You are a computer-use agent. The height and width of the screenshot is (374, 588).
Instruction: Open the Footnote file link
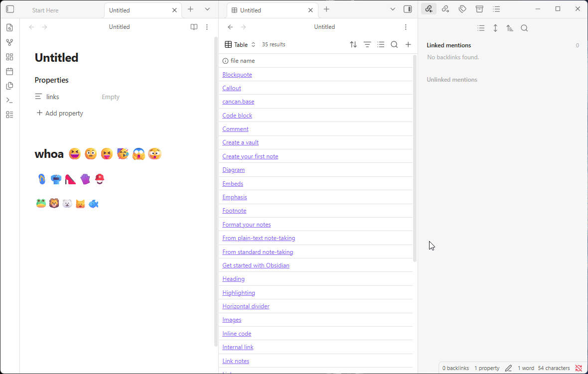point(234,211)
